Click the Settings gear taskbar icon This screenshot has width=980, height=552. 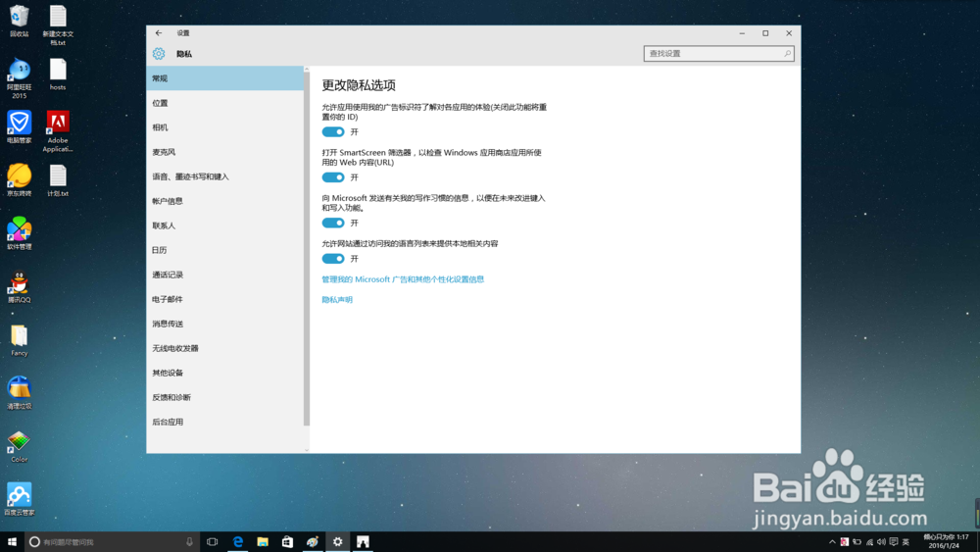pos(337,542)
